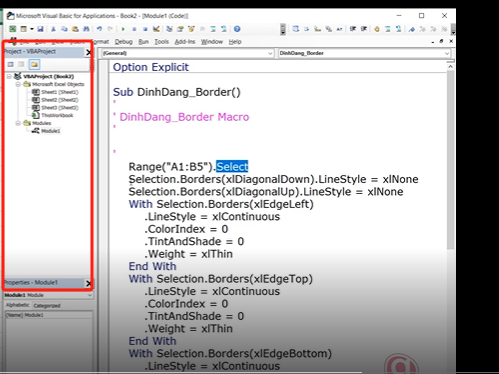Image resolution: width=499 pixels, height=374 pixels.
Task: Open the Run menu
Action: (143, 42)
